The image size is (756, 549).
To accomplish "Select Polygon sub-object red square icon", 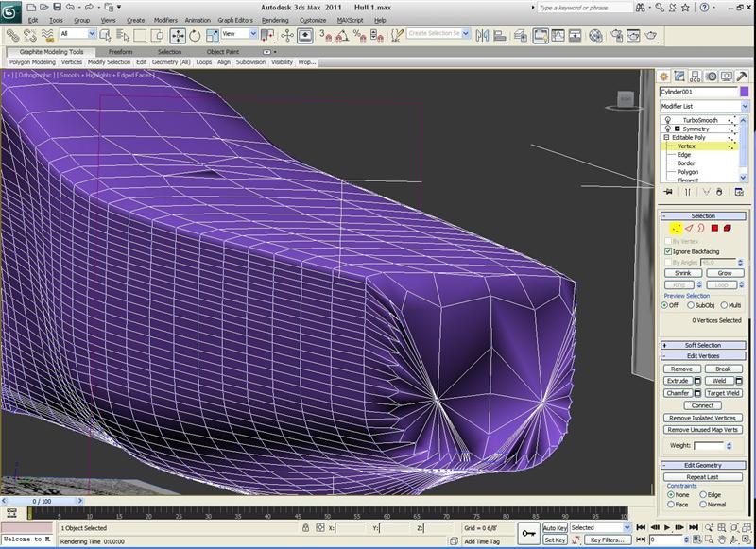I will 714,228.
